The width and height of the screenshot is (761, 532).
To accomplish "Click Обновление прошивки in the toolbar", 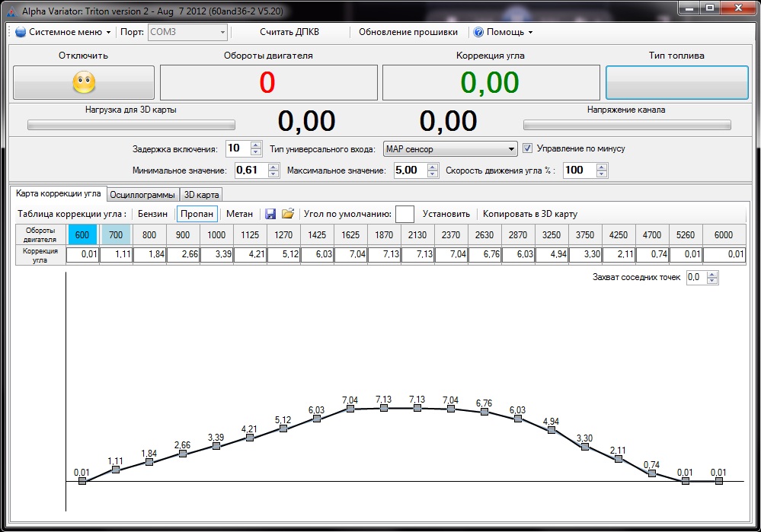I will 408,32.
